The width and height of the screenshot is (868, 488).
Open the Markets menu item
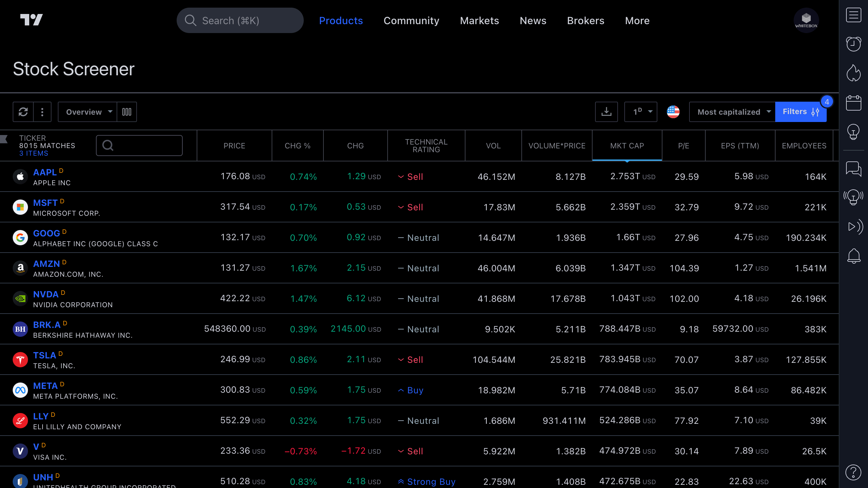pos(479,21)
